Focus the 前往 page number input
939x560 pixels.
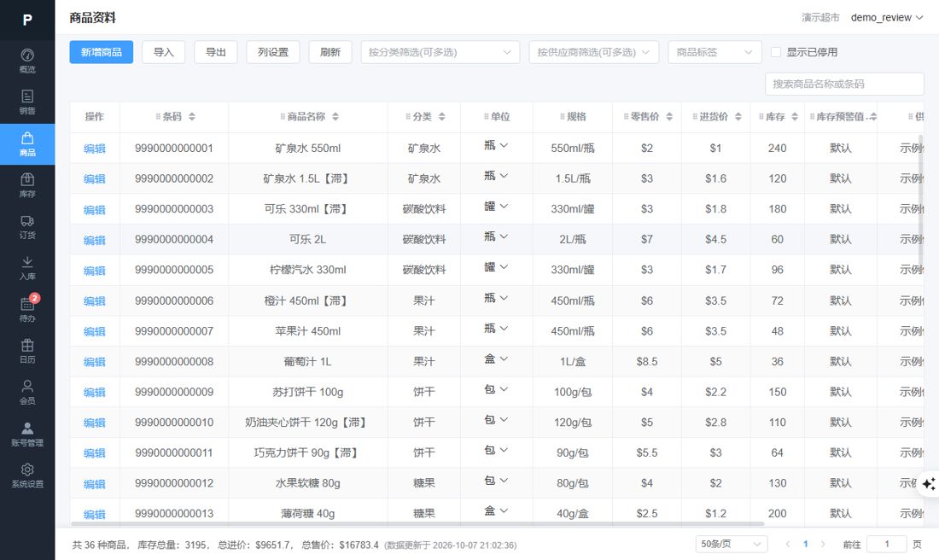(x=886, y=544)
